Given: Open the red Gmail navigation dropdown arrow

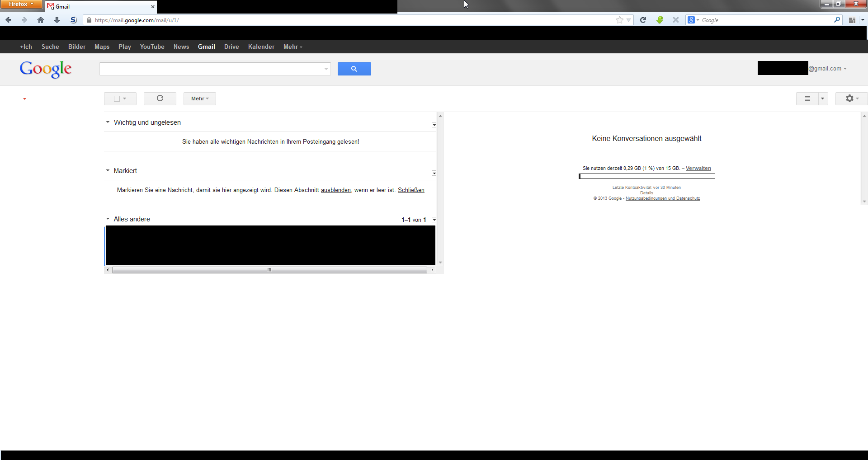Looking at the screenshot, I should pos(24,99).
